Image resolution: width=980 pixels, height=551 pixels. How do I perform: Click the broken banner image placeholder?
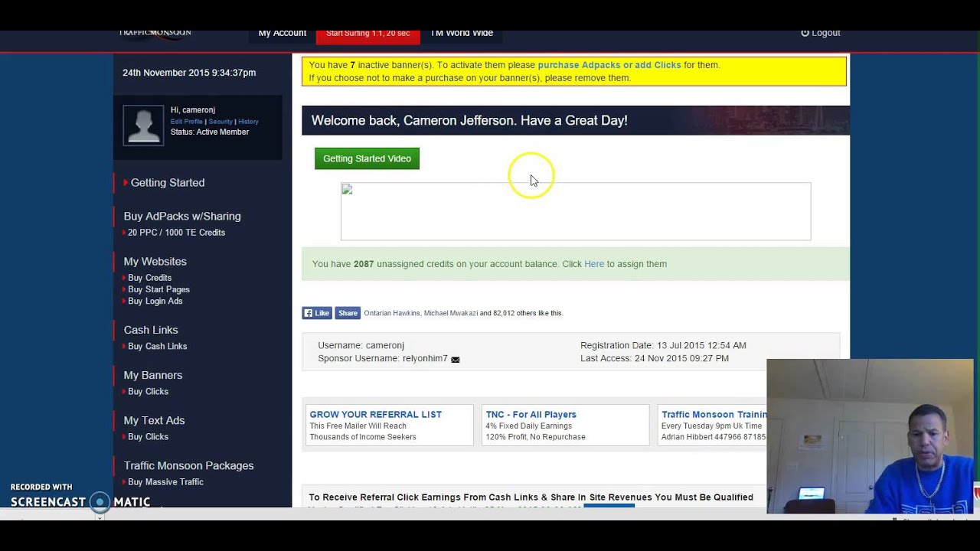pos(576,211)
